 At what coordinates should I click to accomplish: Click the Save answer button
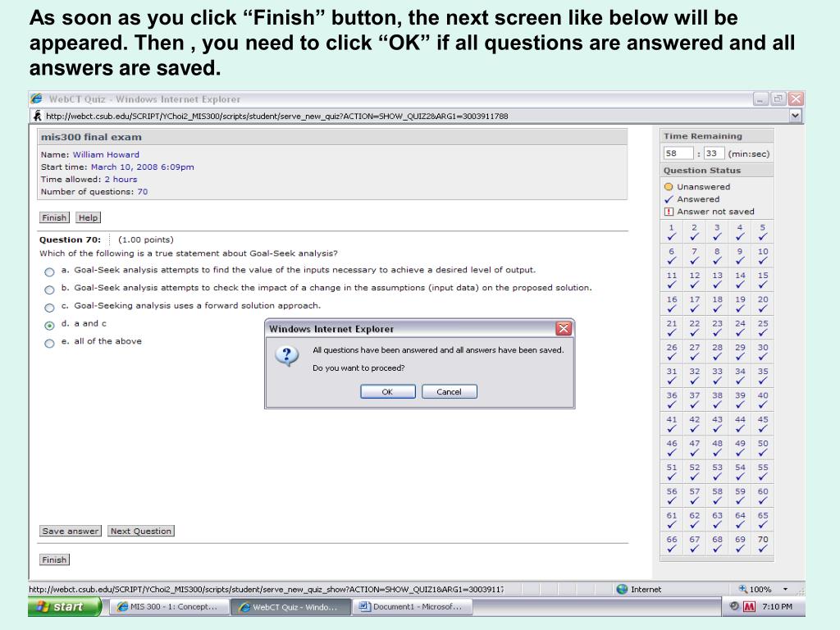tap(71, 531)
